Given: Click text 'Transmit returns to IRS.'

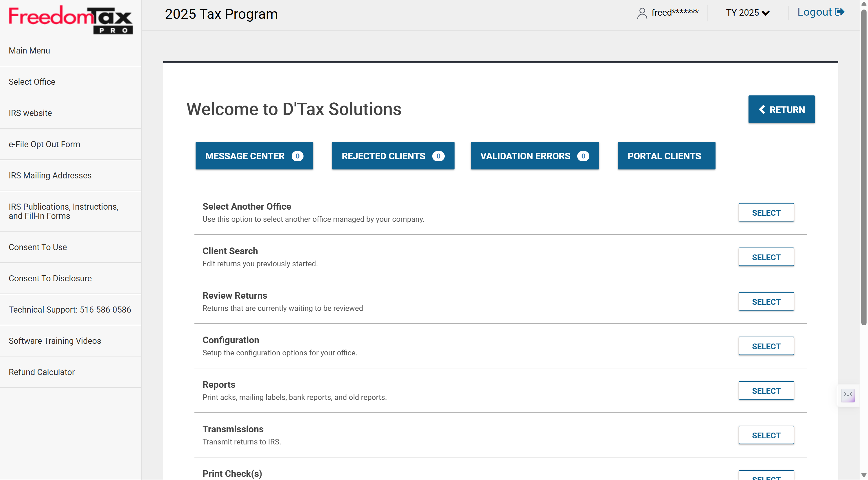Looking at the screenshot, I should (242, 442).
